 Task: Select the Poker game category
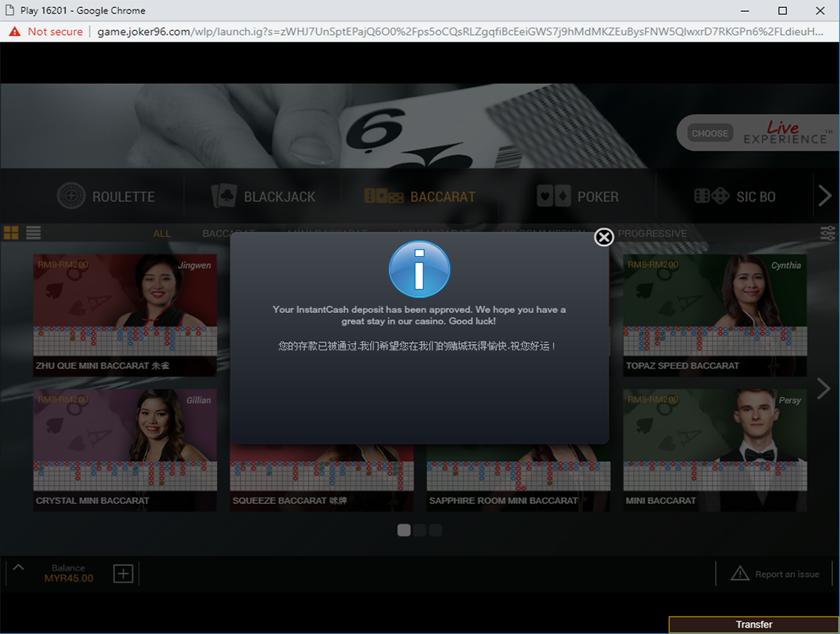pyautogui.click(x=578, y=197)
